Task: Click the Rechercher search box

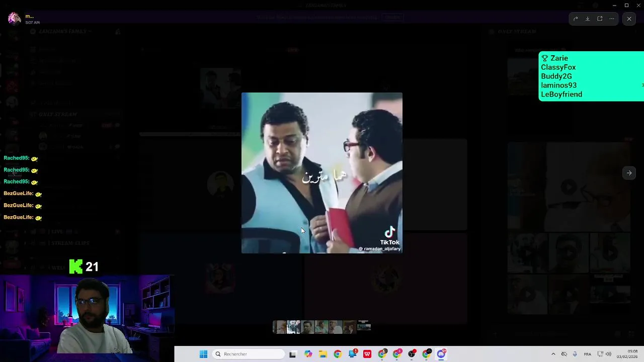Action: tap(249, 354)
